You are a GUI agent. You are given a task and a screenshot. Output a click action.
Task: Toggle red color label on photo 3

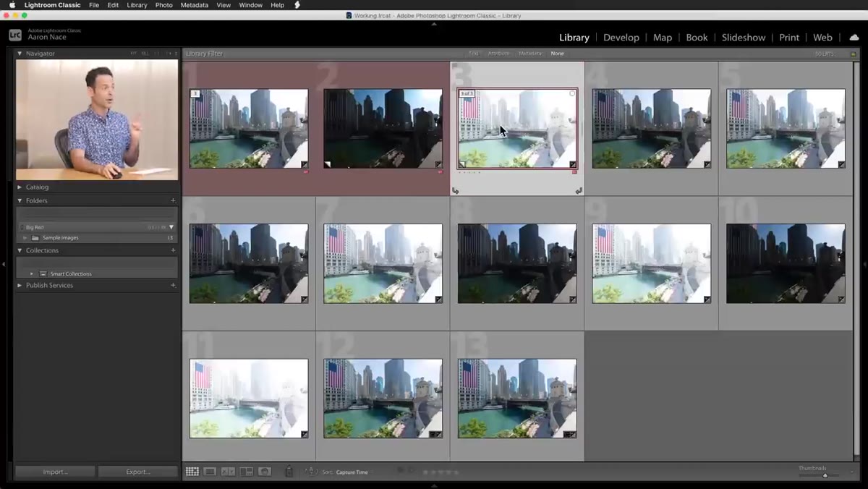(x=574, y=172)
